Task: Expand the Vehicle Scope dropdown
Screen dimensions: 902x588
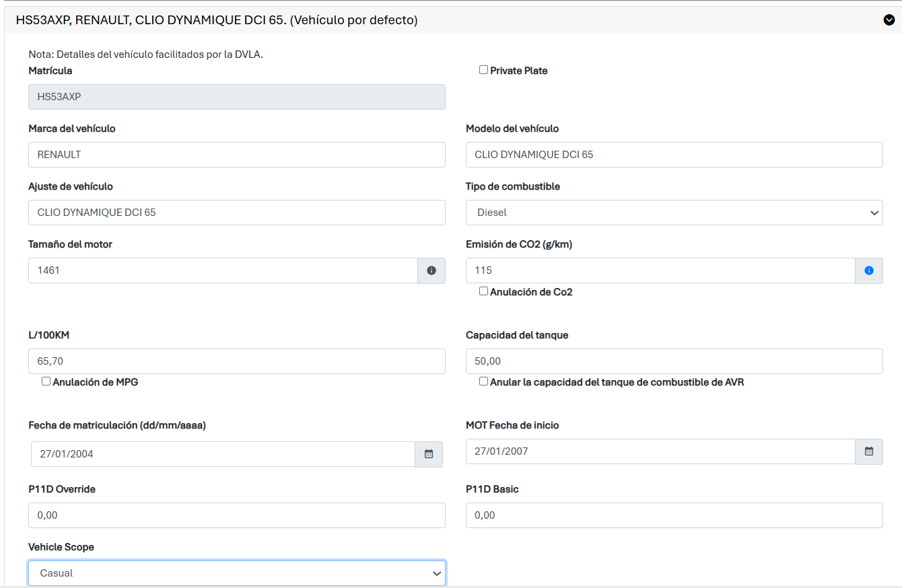Action: tap(236, 573)
